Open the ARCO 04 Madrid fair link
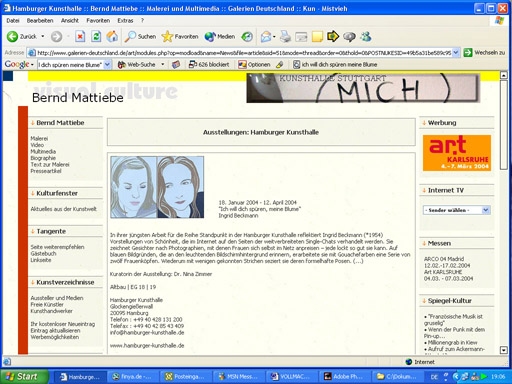This screenshot has width=512, height=384. point(444,259)
